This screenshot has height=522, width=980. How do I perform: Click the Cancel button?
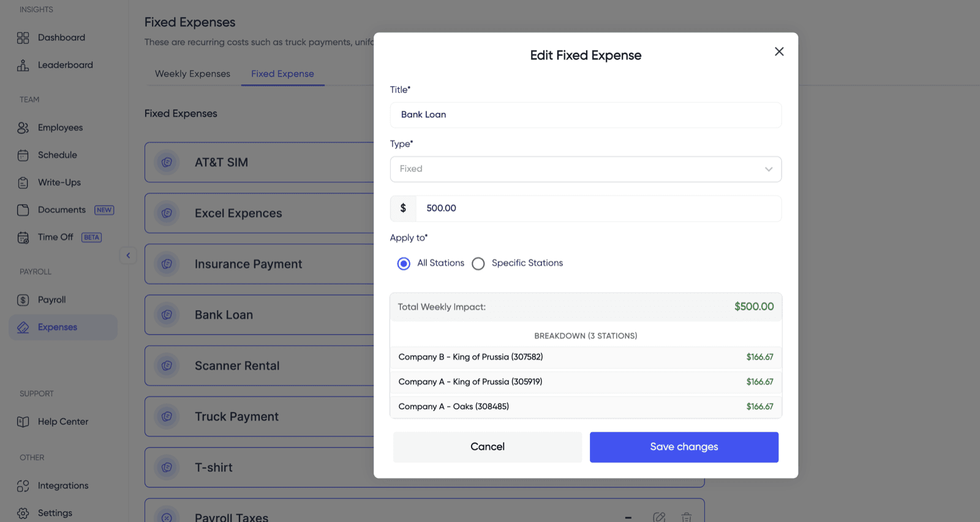(488, 447)
